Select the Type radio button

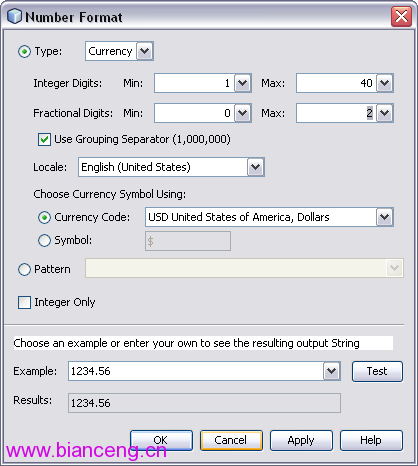[24, 52]
